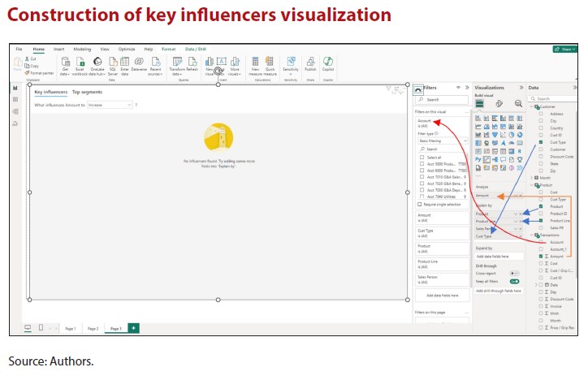
Task: Select the Build visual fields icon
Action: [479, 104]
